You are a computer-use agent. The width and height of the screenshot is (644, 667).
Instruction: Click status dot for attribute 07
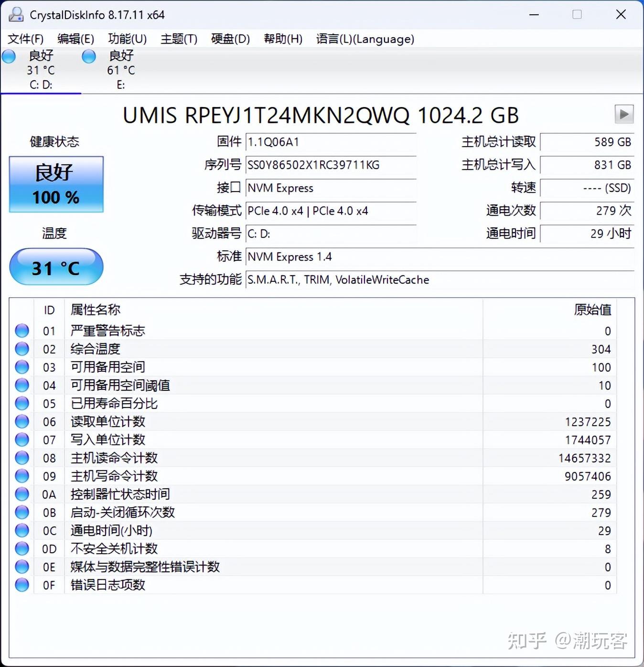(x=22, y=440)
